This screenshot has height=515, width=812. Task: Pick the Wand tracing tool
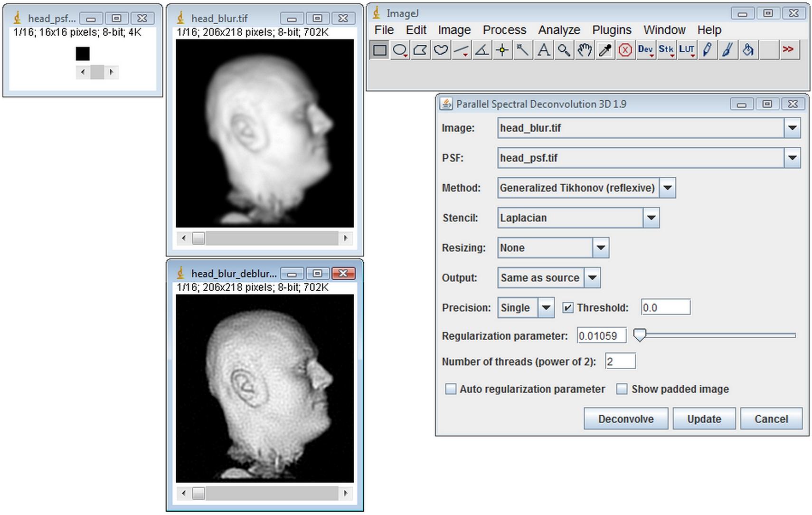point(523,50)
